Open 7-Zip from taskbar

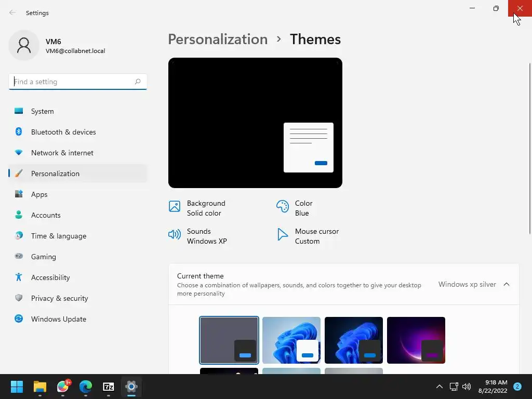109,387
